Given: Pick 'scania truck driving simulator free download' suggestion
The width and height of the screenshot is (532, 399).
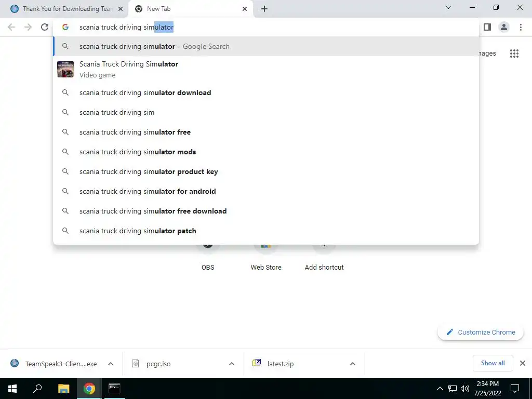Looking at the screenshot, I should point(266,211).
